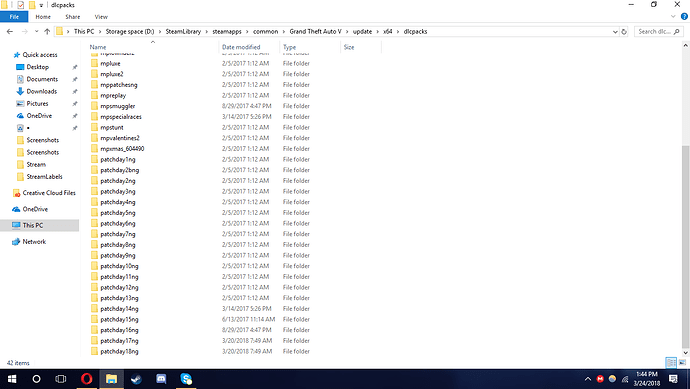The height and width of the screenshot is (389, 690).
Task: Open the recent locations dropdown arrow
Action: pos(36,32)
